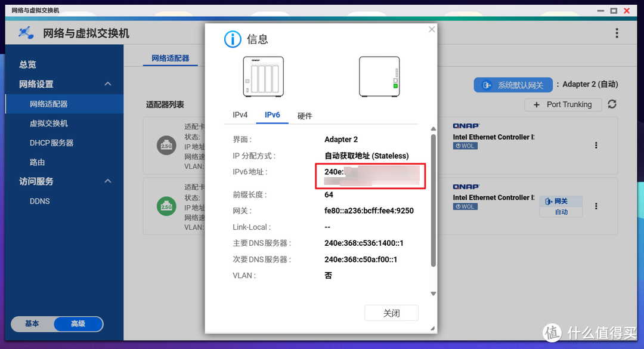Screen dimensions: 644x349
Task: Open the three-dot menu in app header
Action: coord(617,33)
